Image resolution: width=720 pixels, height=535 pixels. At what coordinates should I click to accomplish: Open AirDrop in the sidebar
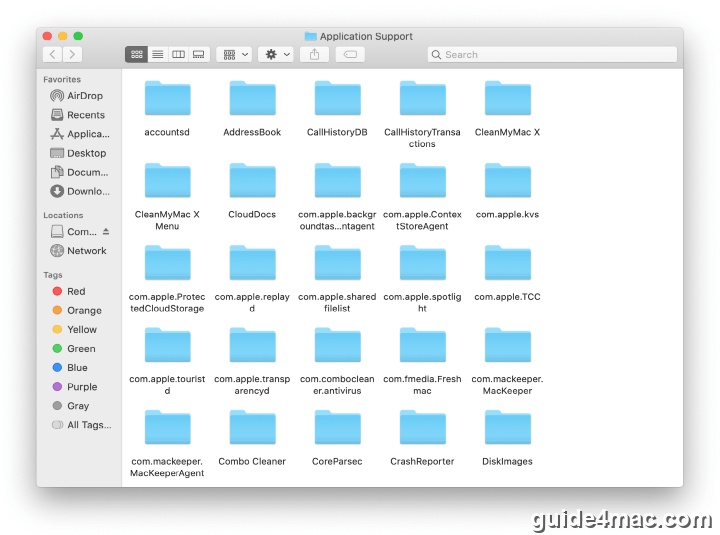click(77, 96)
